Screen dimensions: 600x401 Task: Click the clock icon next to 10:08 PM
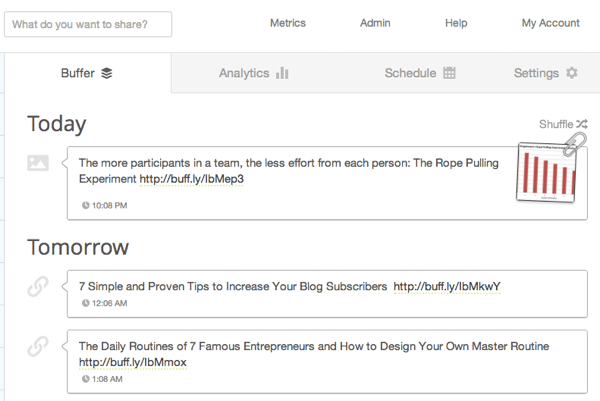pyautogui.click(x=85, y=205)
